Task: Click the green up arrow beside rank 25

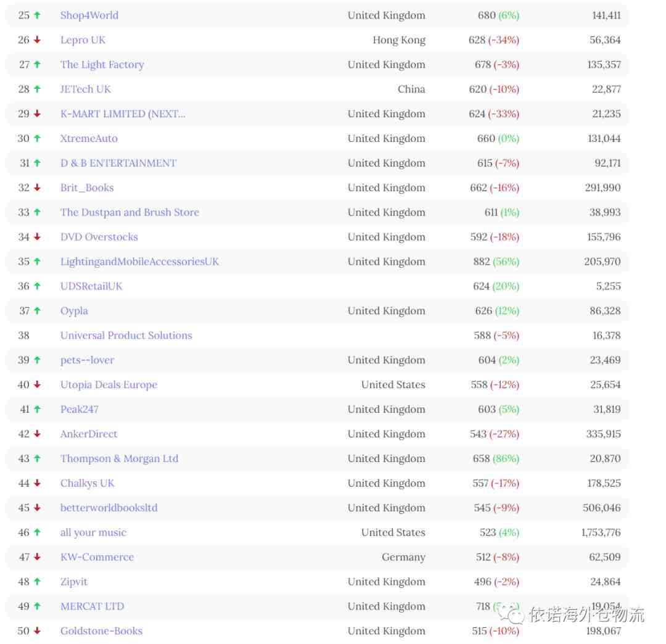Action: [38, 15]
